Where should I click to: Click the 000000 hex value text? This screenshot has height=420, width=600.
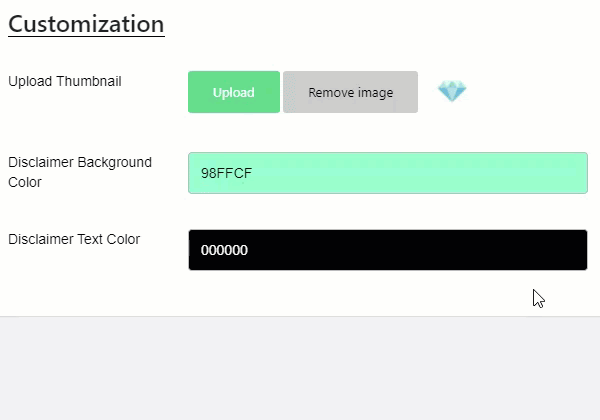[x=224, y=250]
